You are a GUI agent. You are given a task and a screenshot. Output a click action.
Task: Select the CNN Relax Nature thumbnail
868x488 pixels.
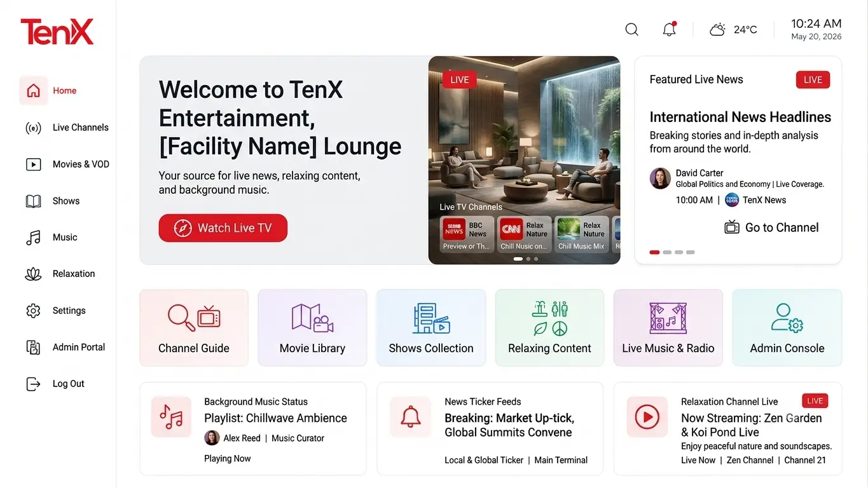click(525, 234)
